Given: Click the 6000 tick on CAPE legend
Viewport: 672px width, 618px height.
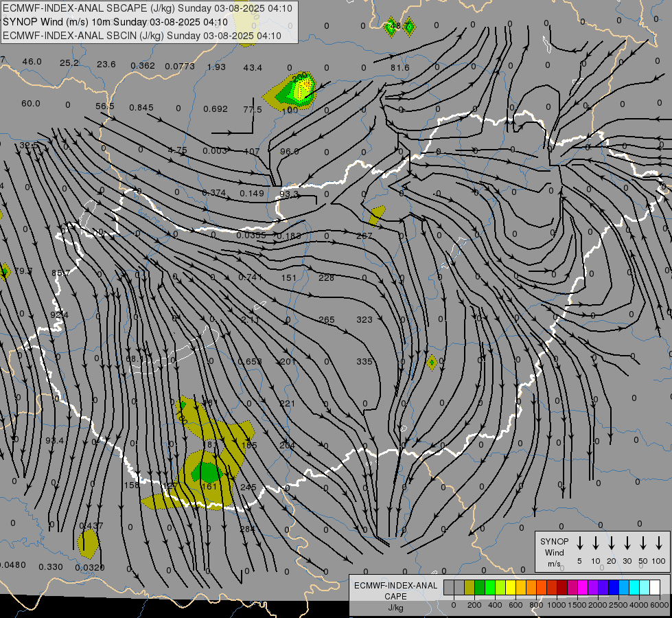Looking at the screenshot, I should point(659,605).
